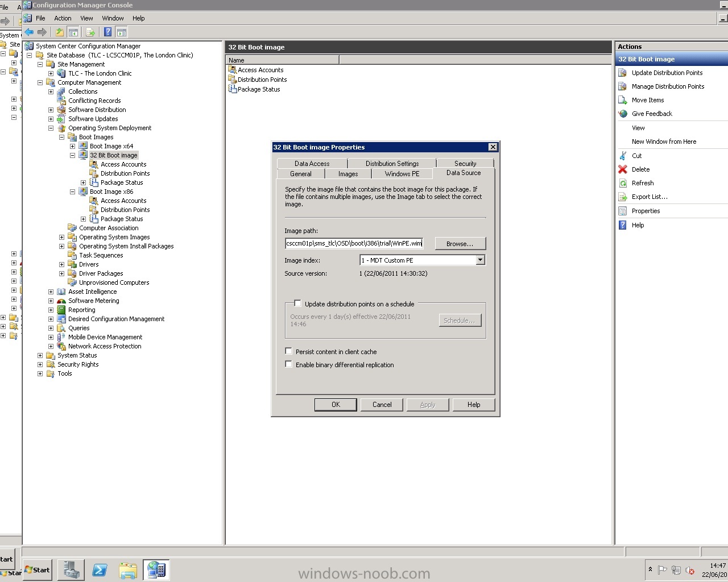
Task: Switch to the Distribution Settings tab
Action: (392, 163)
